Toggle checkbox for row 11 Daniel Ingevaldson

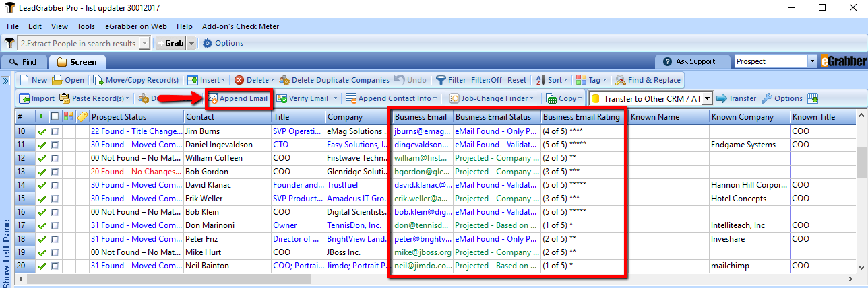click(x=55, y=145)
